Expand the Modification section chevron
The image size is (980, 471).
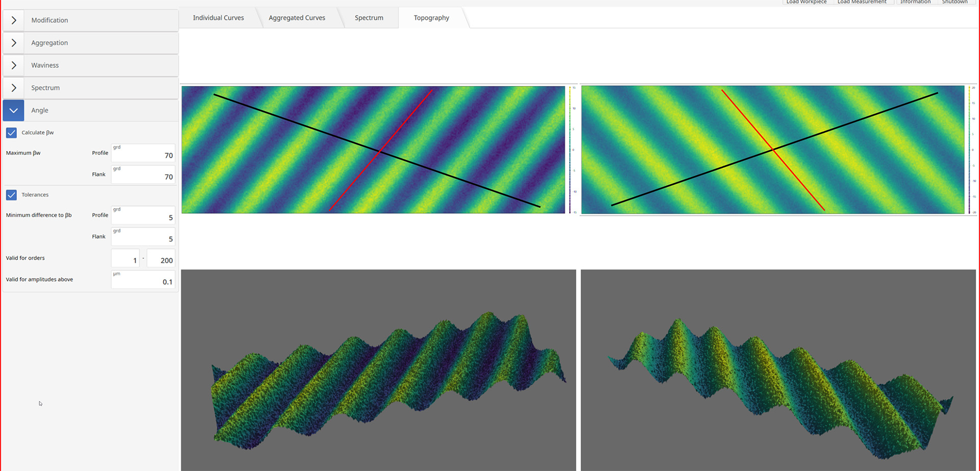coord(14,20)
